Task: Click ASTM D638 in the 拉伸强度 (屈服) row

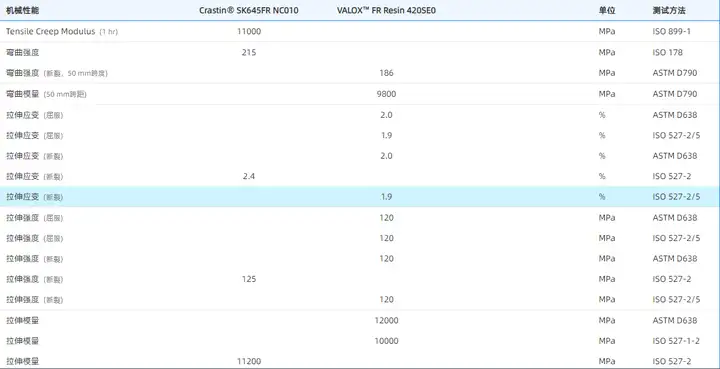Action: coord(675,218)
